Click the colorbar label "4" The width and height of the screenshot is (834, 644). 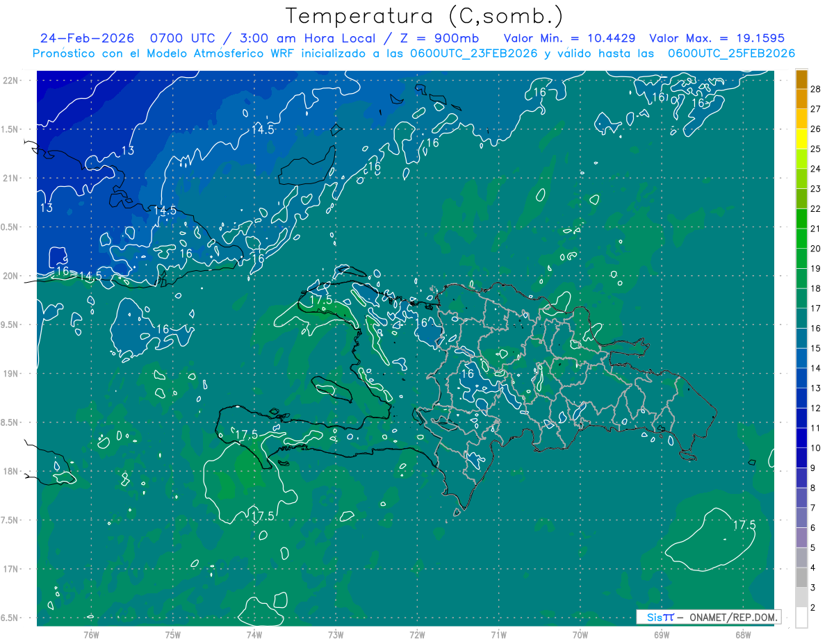pyautogui.click(x=812, y=568)
